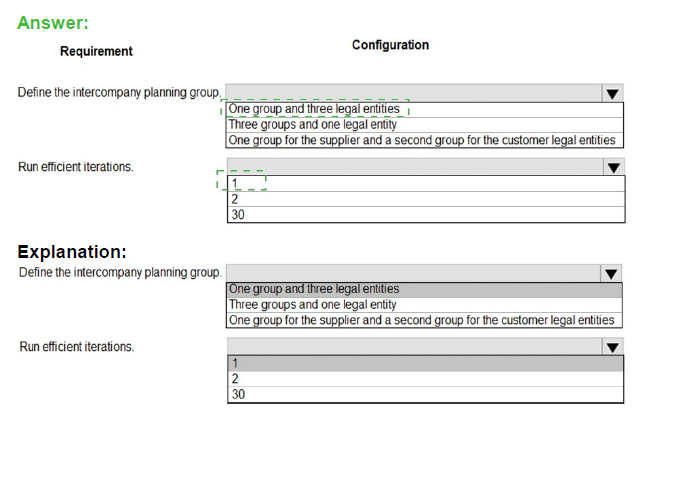
Task: Open the planning group dropdown arrow under Explanation
Action: 612,273
